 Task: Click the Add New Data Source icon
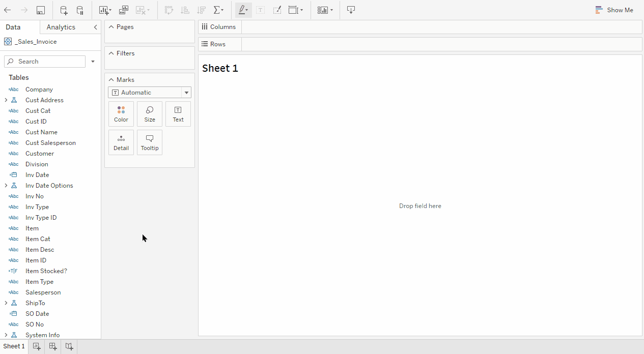click(64, 10)
